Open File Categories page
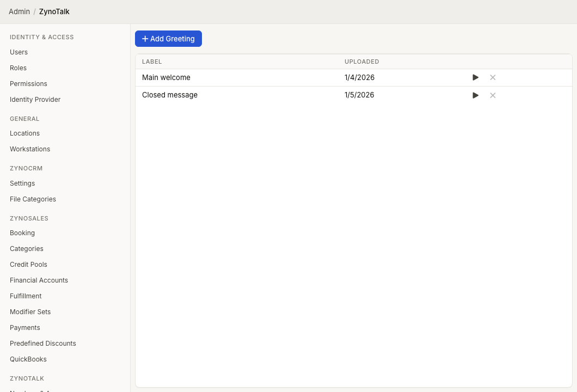This screenshot has height=392, width=577. [33, 199]
